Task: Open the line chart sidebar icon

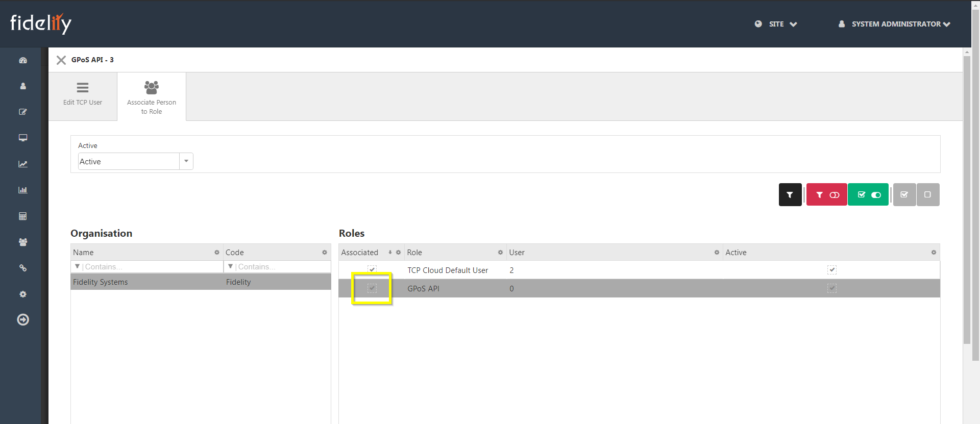Action: 23,164
